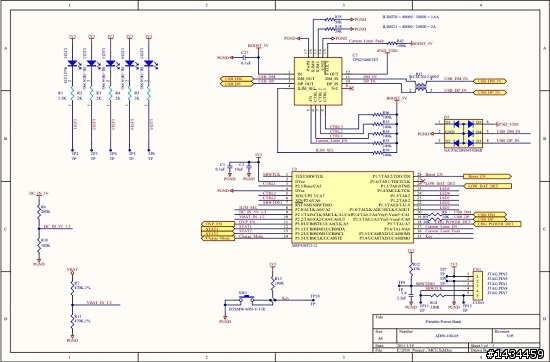Select resistor R12 47K

coord(411,268)
